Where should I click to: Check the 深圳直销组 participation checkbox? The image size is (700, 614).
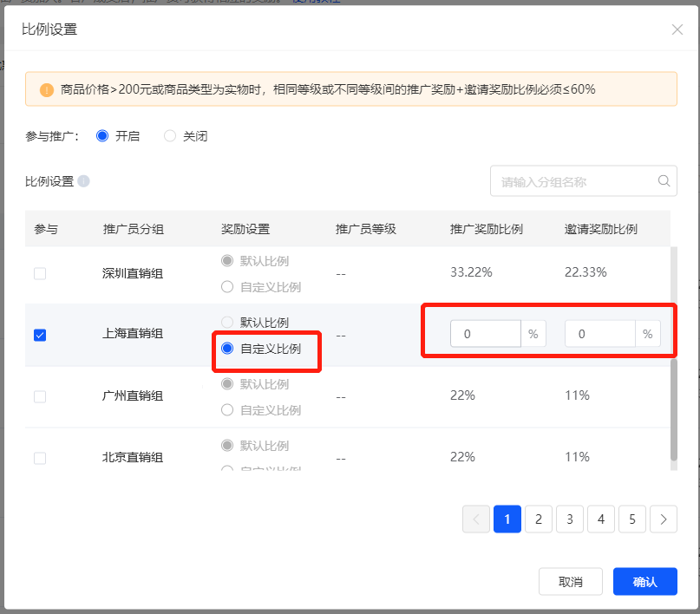coord(40,273)
